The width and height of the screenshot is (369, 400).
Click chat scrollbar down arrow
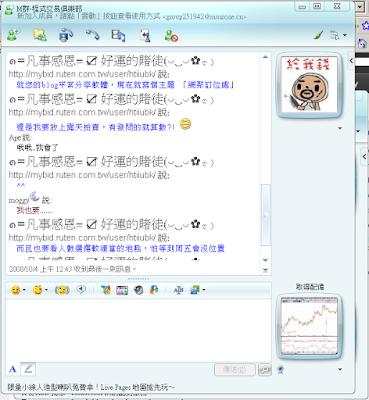[265, 260]
